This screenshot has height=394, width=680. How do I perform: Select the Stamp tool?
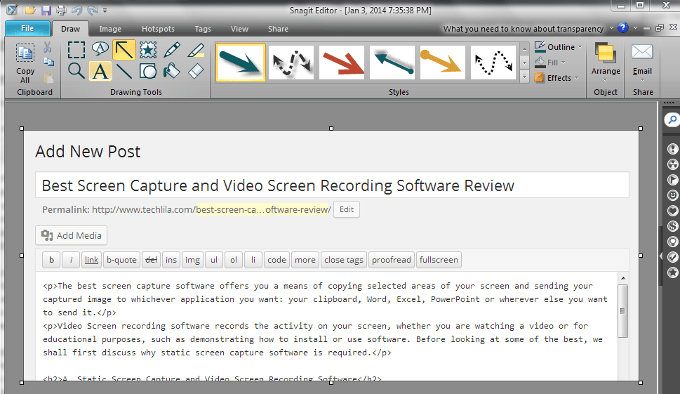click(148, 50)
